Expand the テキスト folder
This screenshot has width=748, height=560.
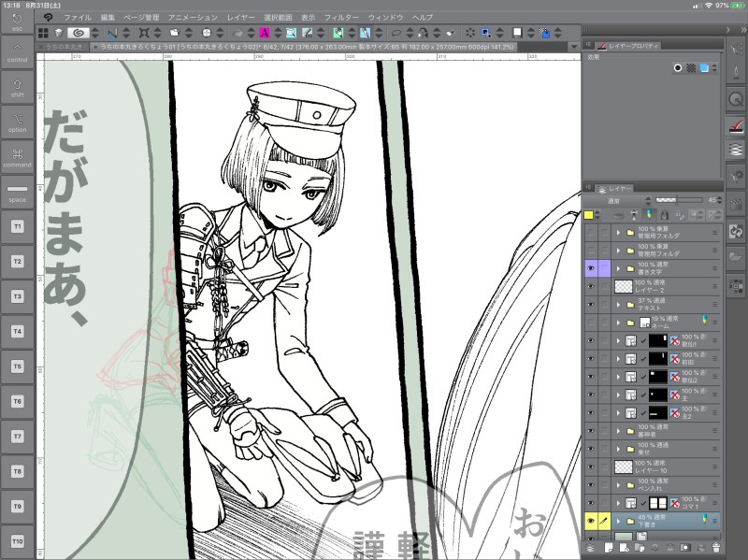(x=618, y=305)
